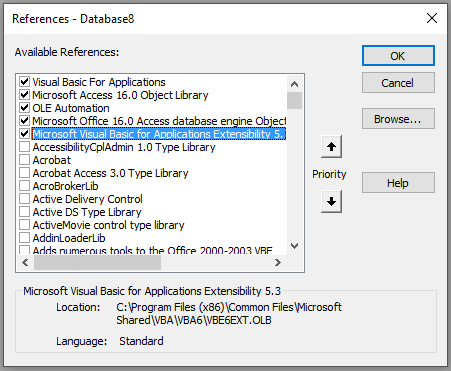Select 'Active DS Type Library' list row
Screen dimensions: 451x371
click(x=87, y=212)
